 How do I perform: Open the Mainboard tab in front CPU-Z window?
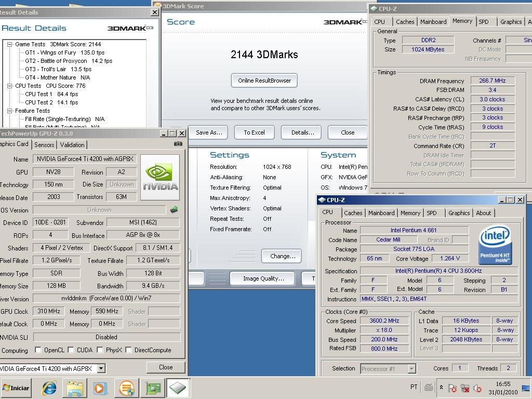click(x=381, y=213)
